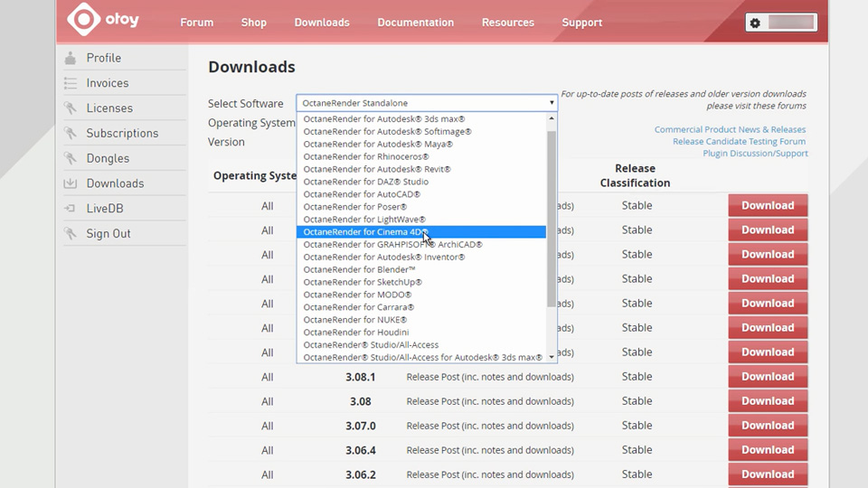Go to Licenses in the sidebar
The width and height of the screenshot is (868, 488).
[109, 108]
